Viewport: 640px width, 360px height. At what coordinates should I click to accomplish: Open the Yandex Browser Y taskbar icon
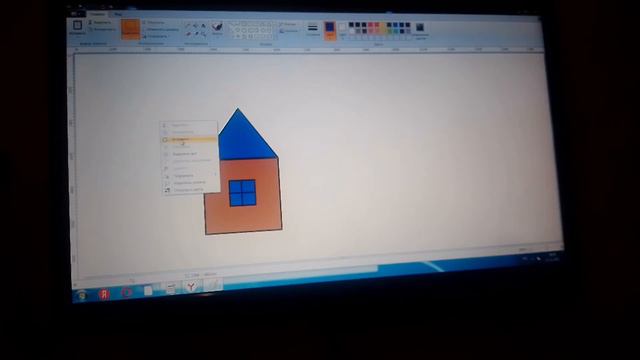(191, 287)
